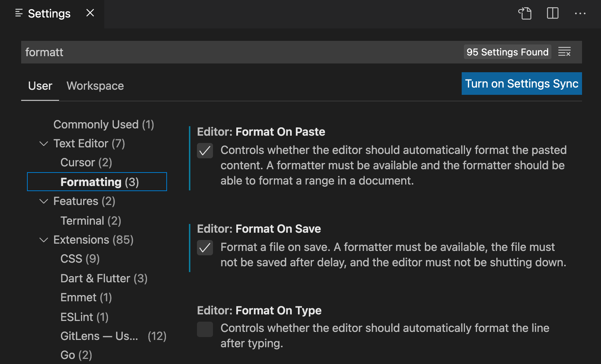This screenshot has width=601, height=364.
Task: Open the Commonly Used category
Action: [x=104, y=124]
